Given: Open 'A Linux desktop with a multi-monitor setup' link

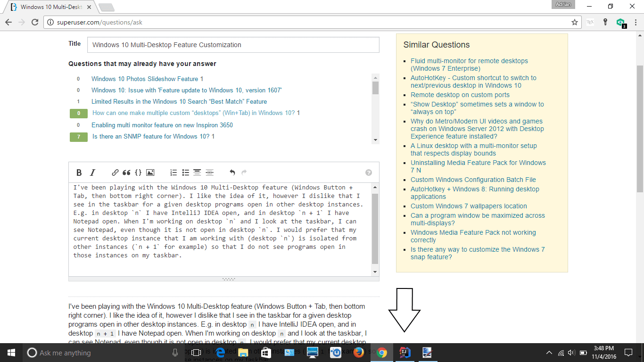Looking at the screenshot, I should pos(474,149).
